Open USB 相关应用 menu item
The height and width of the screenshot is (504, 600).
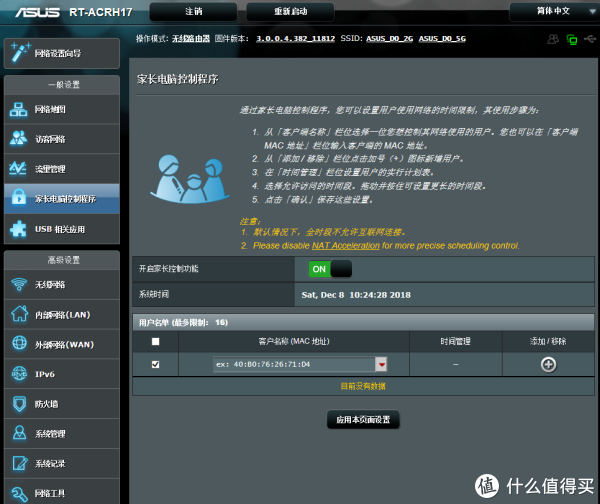pyautogui.click(x=62, y=229)
